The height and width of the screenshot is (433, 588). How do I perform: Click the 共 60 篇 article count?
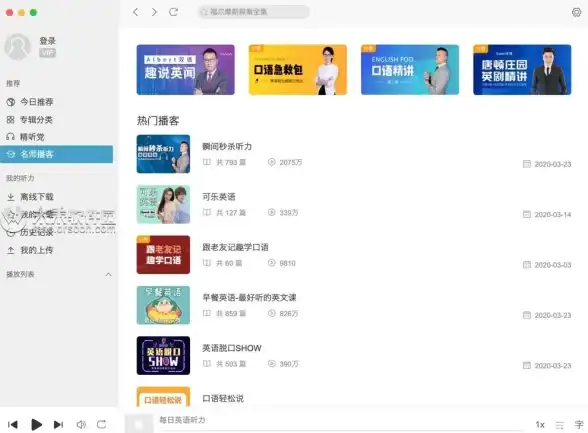coord(229,263)
